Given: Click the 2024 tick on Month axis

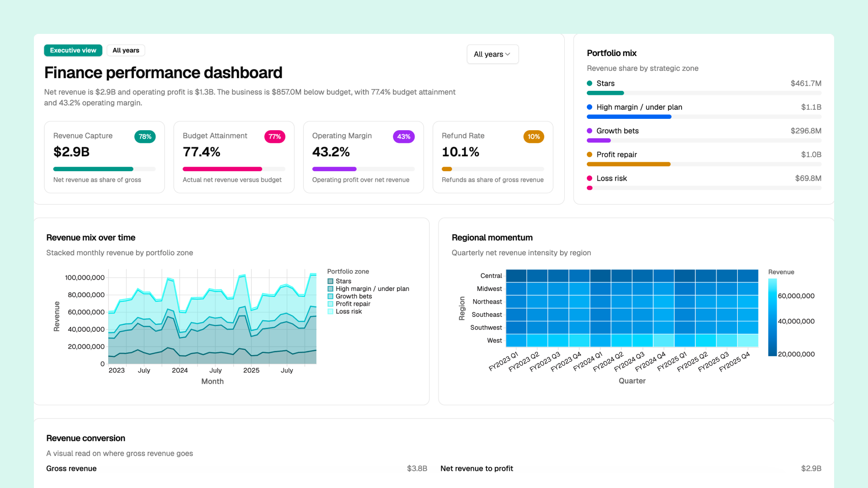Looking at the screenshot, I should (x=179, y=371).
